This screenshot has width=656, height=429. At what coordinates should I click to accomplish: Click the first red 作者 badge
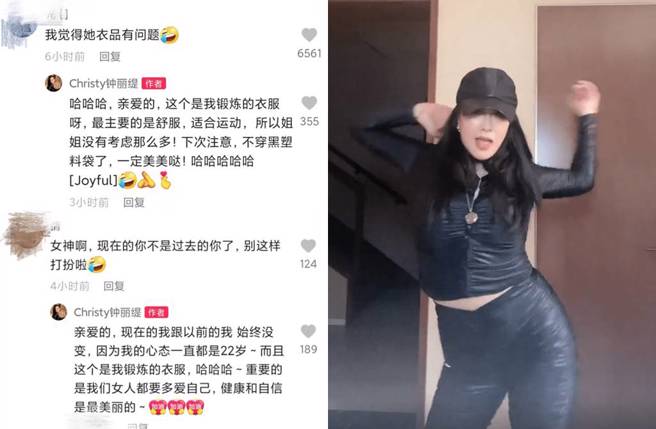point(154,84)
